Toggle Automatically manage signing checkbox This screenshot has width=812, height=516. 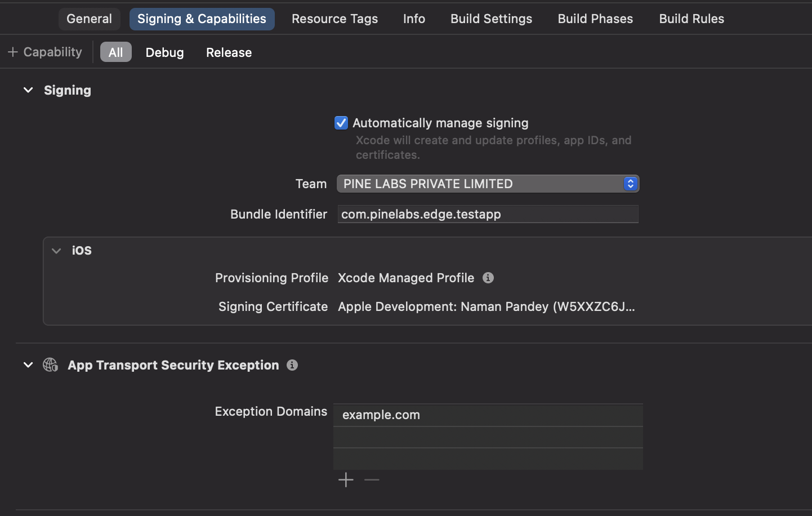click(x=341, y=123)
